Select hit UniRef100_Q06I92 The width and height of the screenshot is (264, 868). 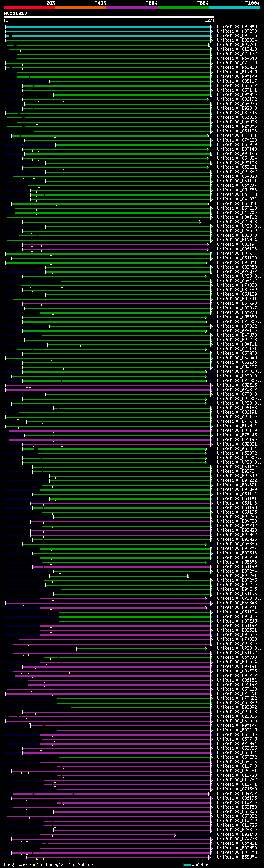[237, 99]
